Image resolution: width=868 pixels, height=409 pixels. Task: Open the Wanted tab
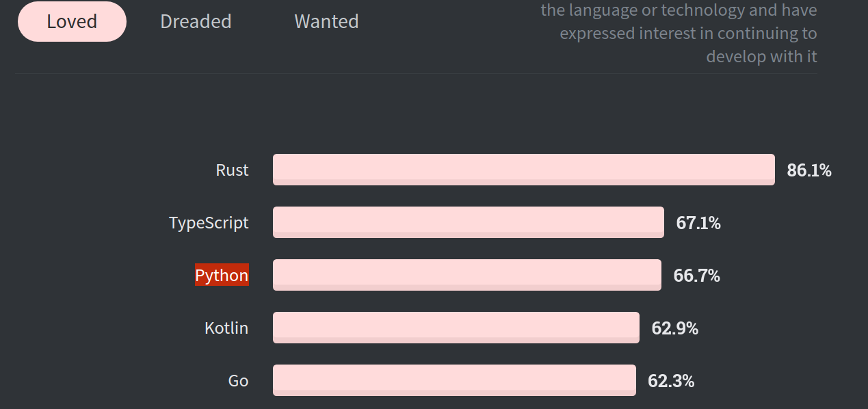(326, 21)
